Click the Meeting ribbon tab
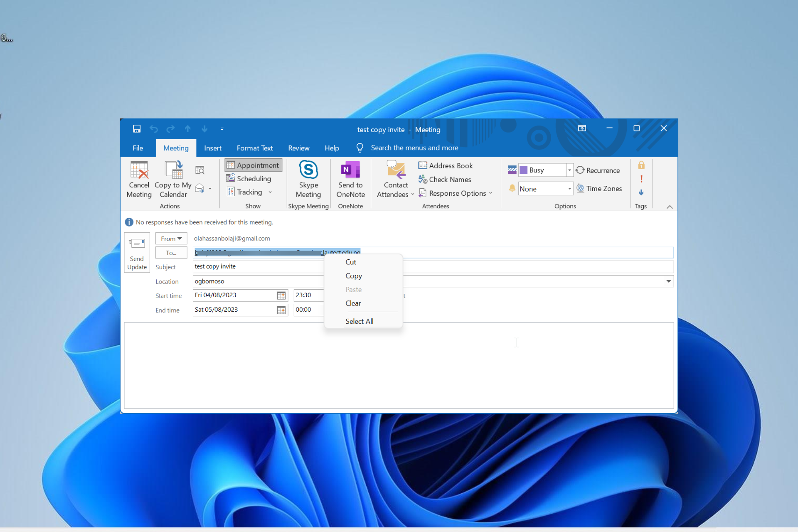The width and height of the screenshot is (798, 532). tap(175, 148)
